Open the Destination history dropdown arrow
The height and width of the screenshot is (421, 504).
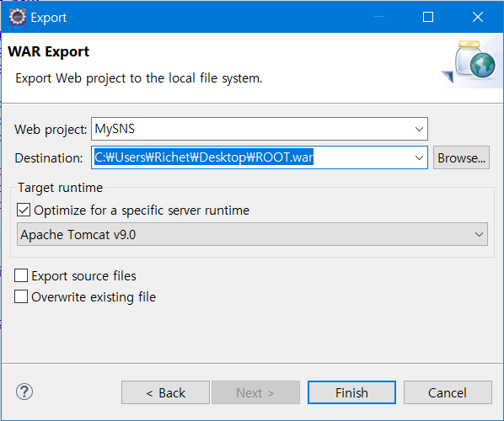pyautogui.click(x=419, y=157)
